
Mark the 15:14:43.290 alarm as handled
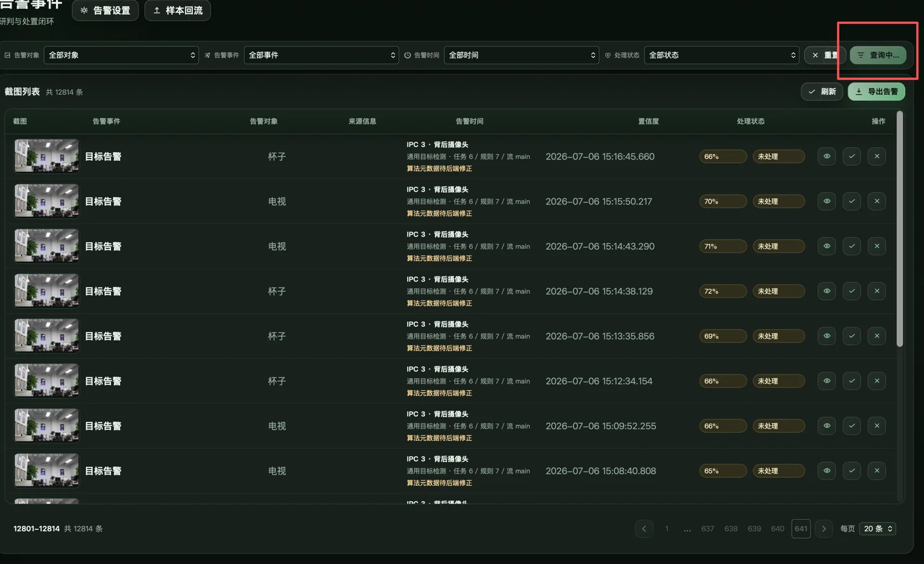pos(852,246)
